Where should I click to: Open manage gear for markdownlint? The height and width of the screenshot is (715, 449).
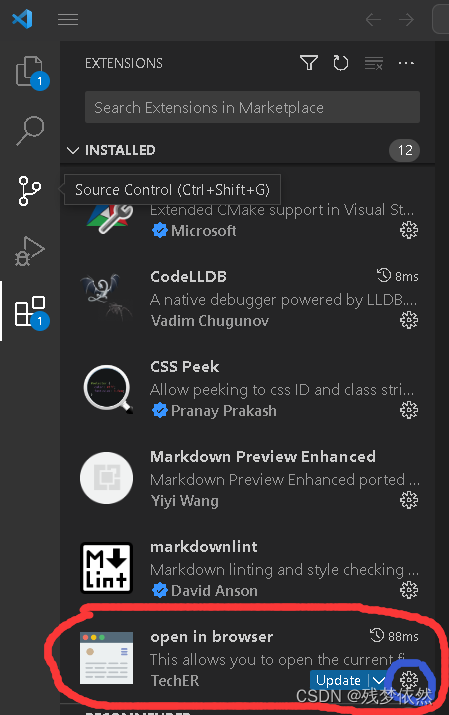[x=409, y=590]
